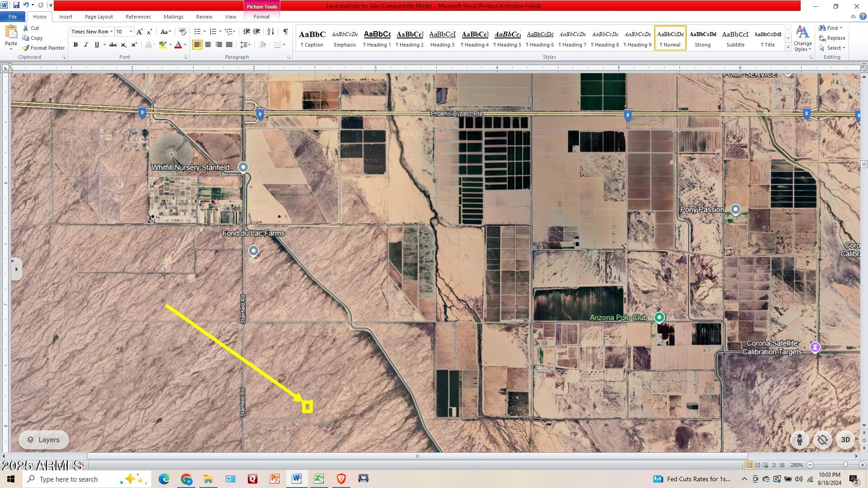This screenshot has width=868, height=488.
Task: Clear all formatting
Action: click(x=182, y=32)
